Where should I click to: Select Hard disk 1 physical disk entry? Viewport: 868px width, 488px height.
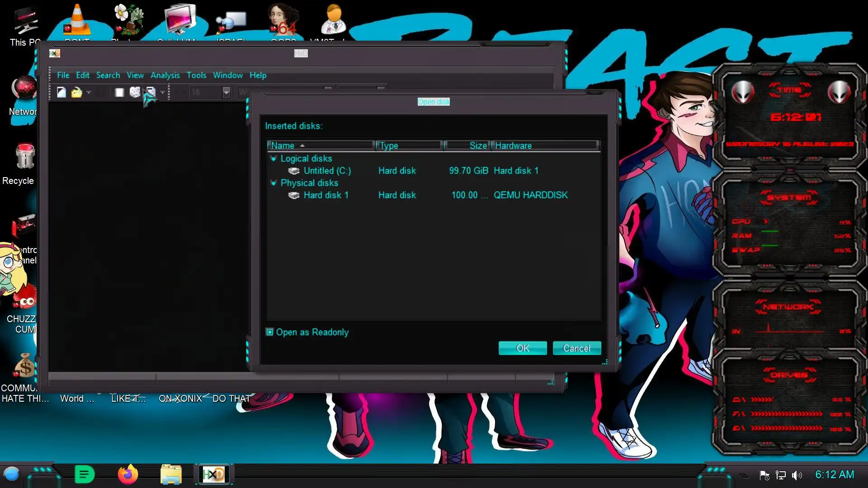pyautogui.click(x=325, y=195)
